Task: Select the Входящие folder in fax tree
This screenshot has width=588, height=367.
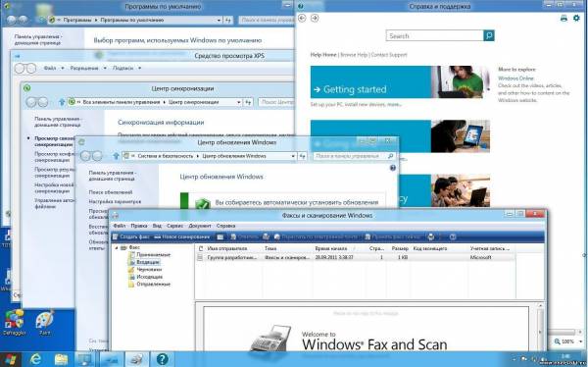Action: click(x=148, y=262)
